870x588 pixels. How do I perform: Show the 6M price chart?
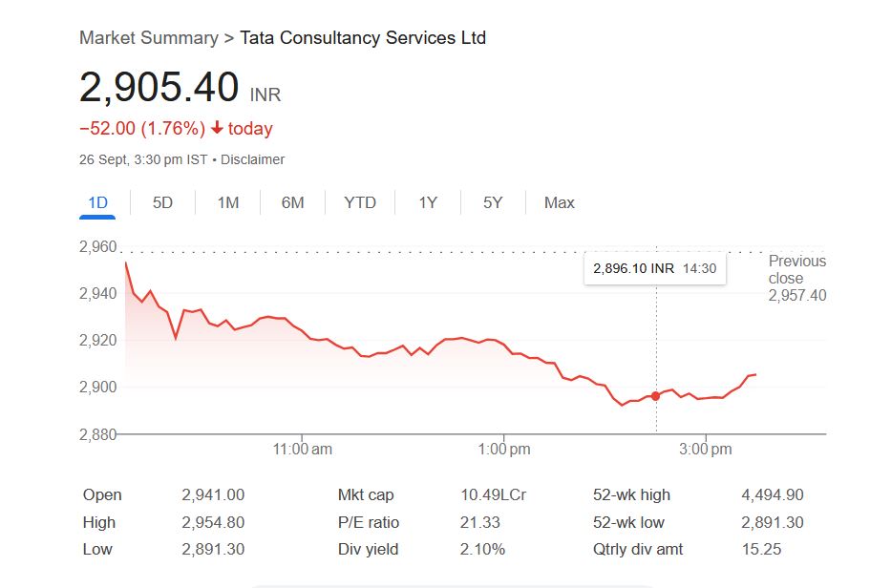tap(292, 202)
